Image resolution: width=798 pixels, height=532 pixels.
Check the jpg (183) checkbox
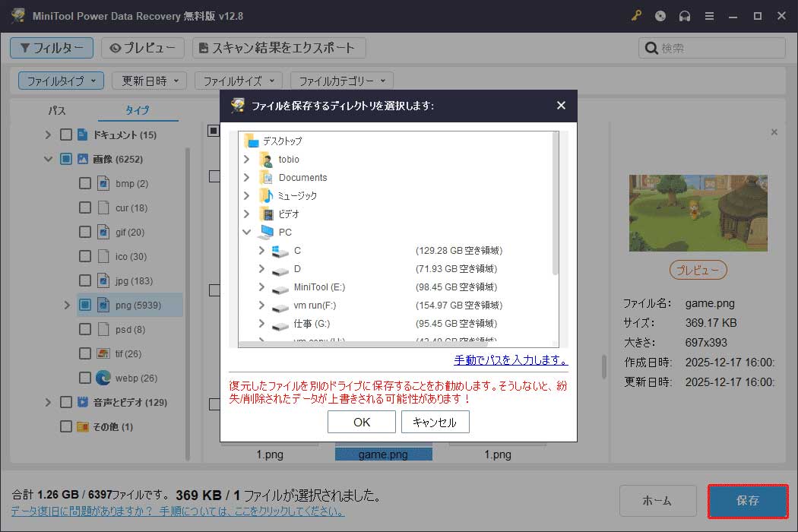tap(85, 280)
